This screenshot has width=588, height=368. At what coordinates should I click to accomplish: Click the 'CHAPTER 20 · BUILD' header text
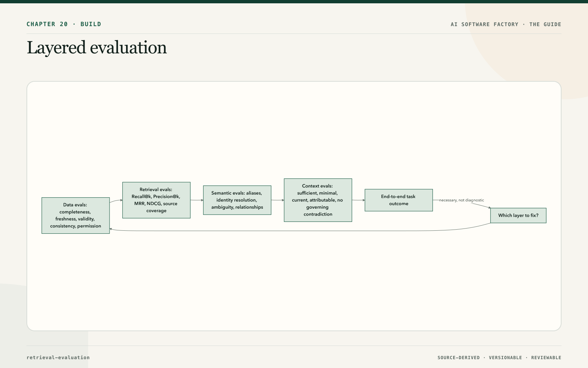coord(64,24)
